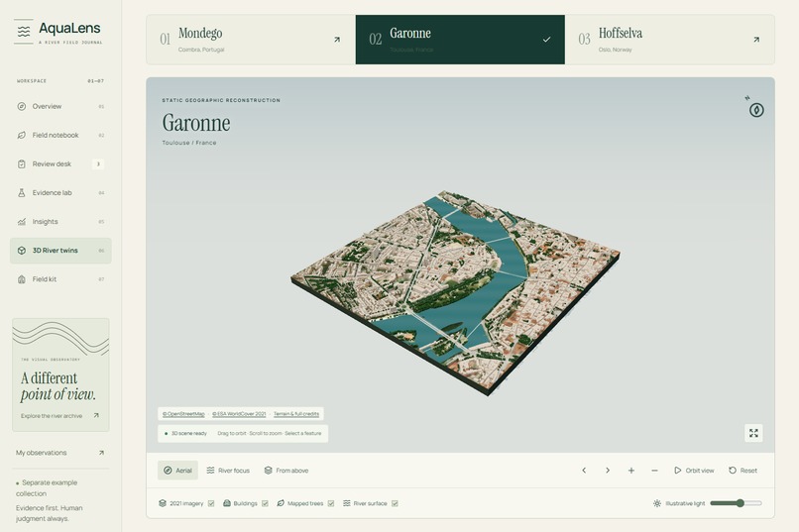Select the From above view preset
This screenshot has height=532, width=799.
(285, 471)
